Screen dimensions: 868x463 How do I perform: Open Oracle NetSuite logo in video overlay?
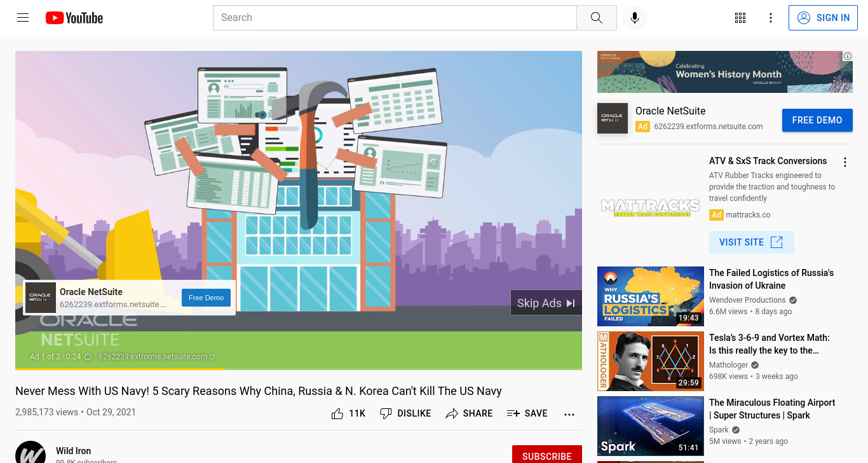[x=41, y=298]
